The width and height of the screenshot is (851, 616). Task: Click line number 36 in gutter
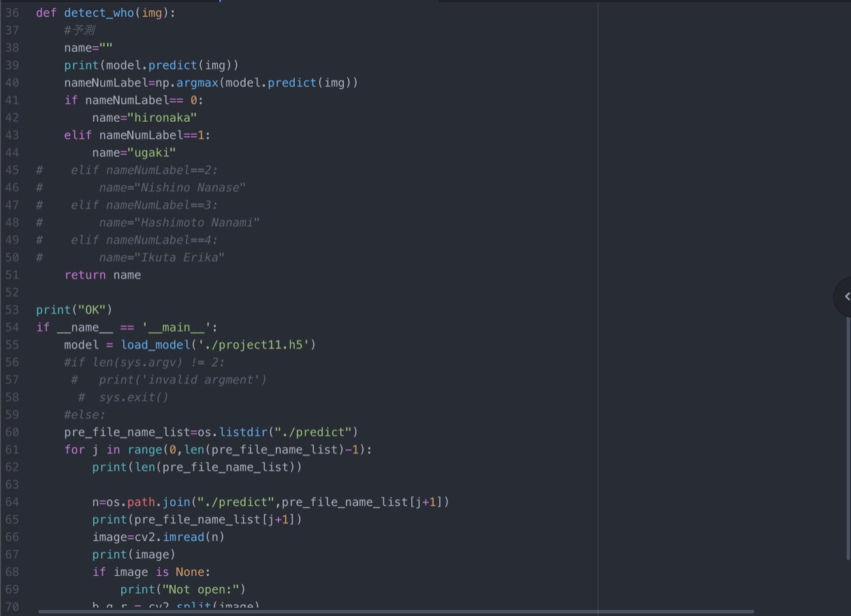(x=12, y=13)
